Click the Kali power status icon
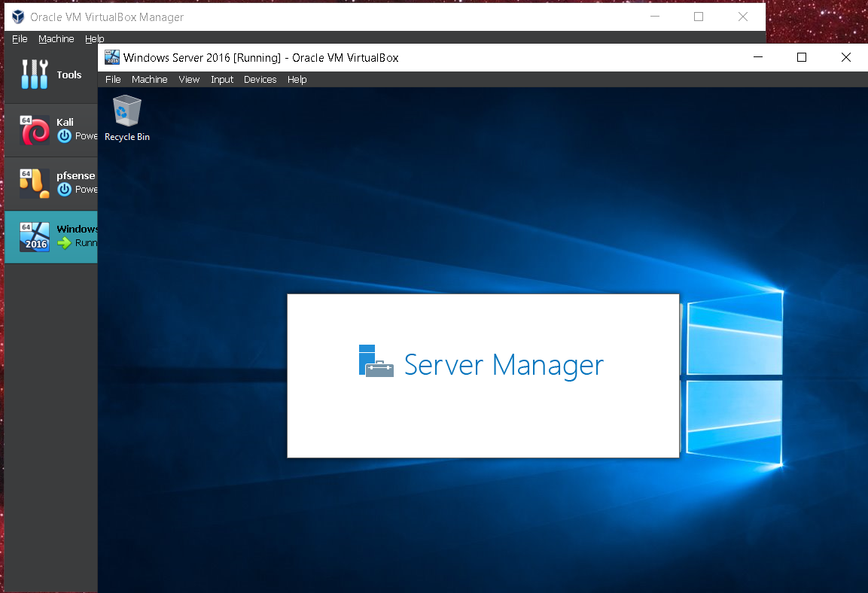The image size is (868, 593). pos(65,136)
